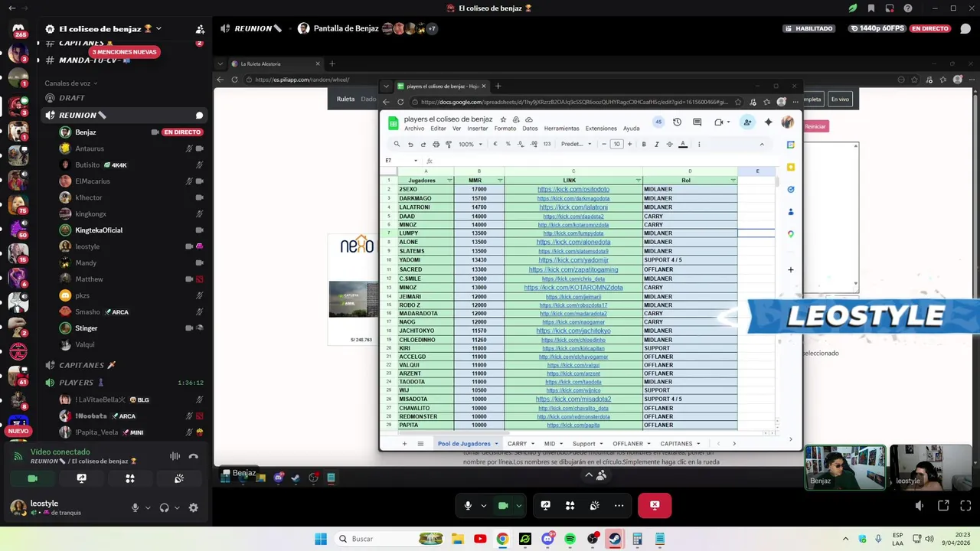Select Benjaz camera thumbnail
This screenshot has width=980, height=551.
(844, 467)
